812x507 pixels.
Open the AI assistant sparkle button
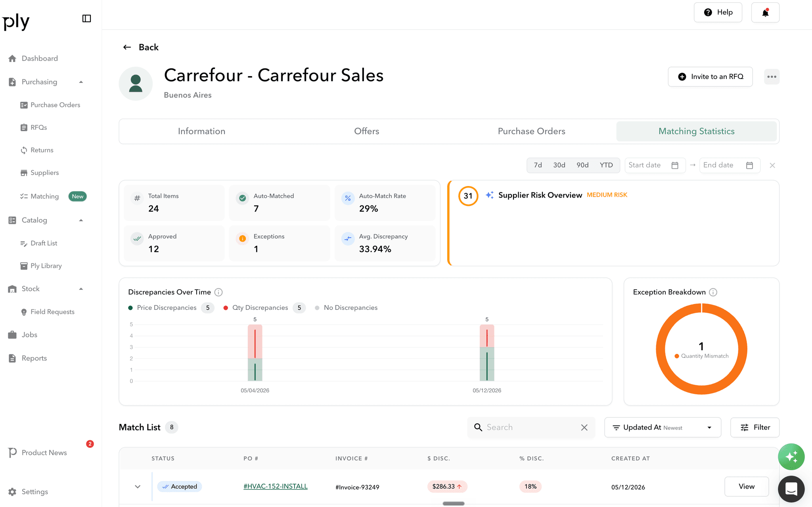coord(791,457)
